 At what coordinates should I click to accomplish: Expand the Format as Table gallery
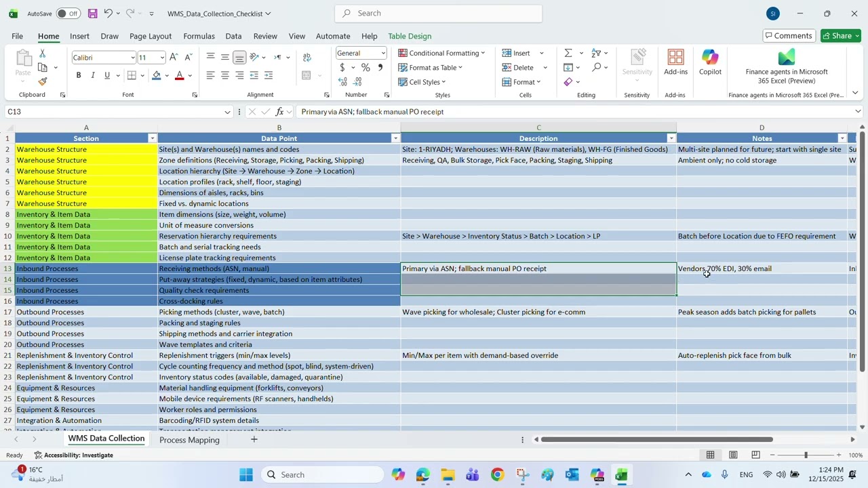pos(431,68)
